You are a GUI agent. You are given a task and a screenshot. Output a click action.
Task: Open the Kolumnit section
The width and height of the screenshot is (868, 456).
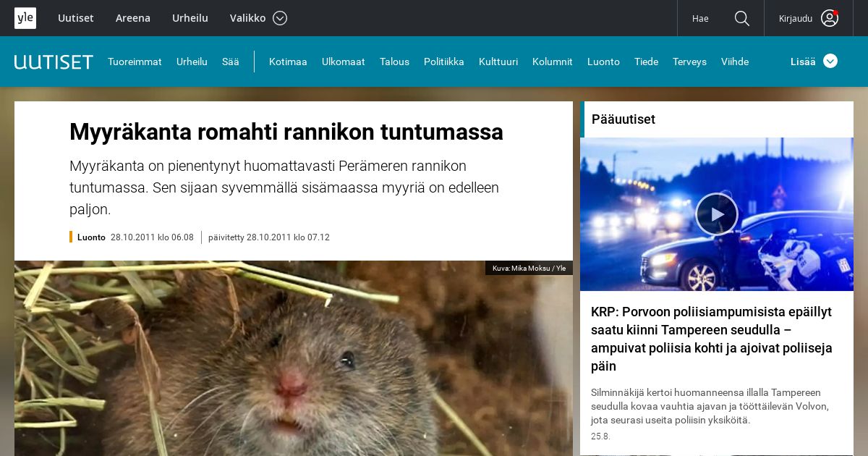point(553,62)
